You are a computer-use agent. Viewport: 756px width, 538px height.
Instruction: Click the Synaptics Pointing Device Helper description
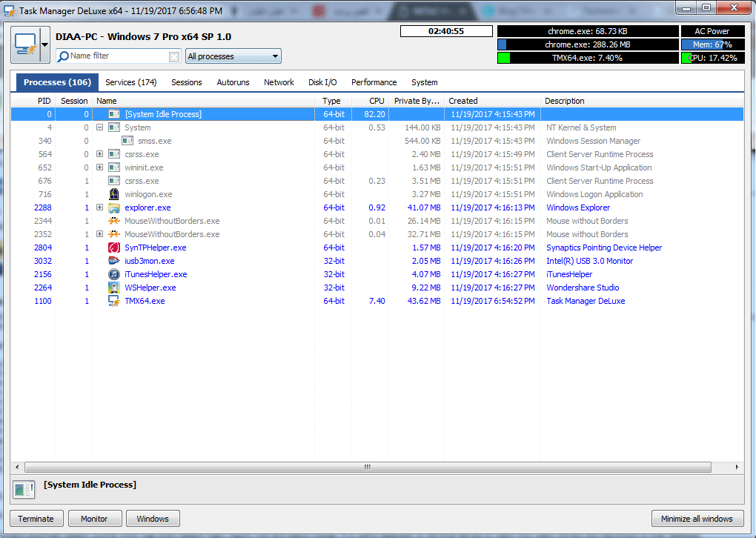(603, 248)
